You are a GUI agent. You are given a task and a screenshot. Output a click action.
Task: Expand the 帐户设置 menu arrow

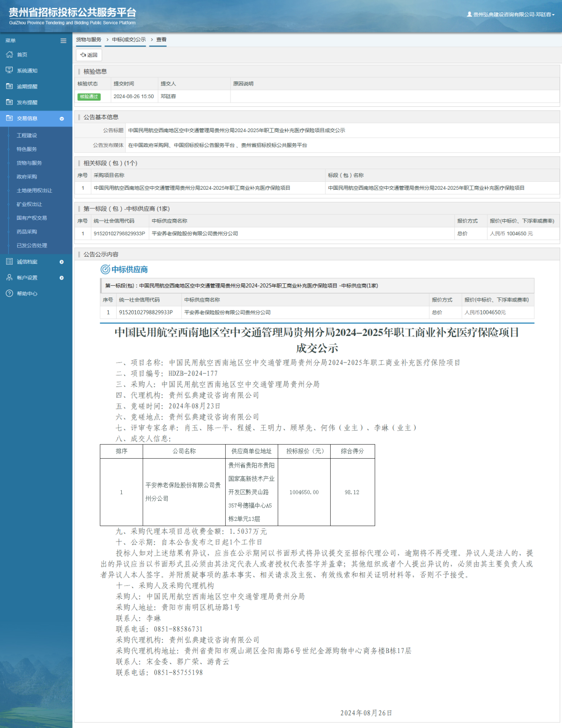[x=62, y=278]
